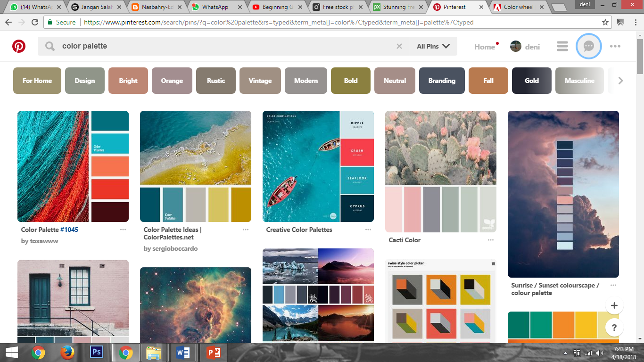Screen dimensions: 644x362
Task: Reload the page with the refresh icon
Action: pyautogui.click(x=35, y=22)
